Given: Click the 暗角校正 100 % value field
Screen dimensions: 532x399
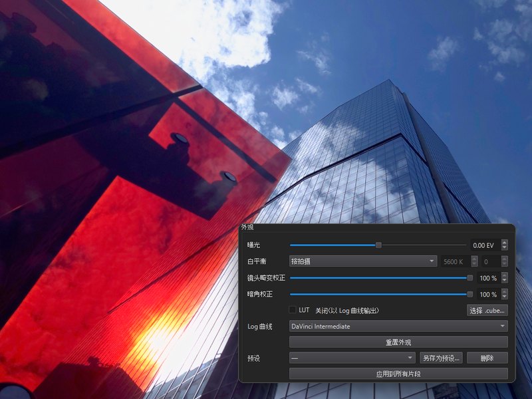Looking at the screenshot, I should (x=489, y=294).
